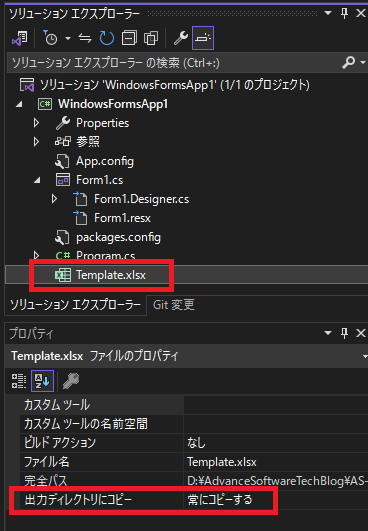Open Template.xlsx file properties object dropdown
Image resolution: width=368 pixels, height=531 pixels.
[x=365, y=356]
